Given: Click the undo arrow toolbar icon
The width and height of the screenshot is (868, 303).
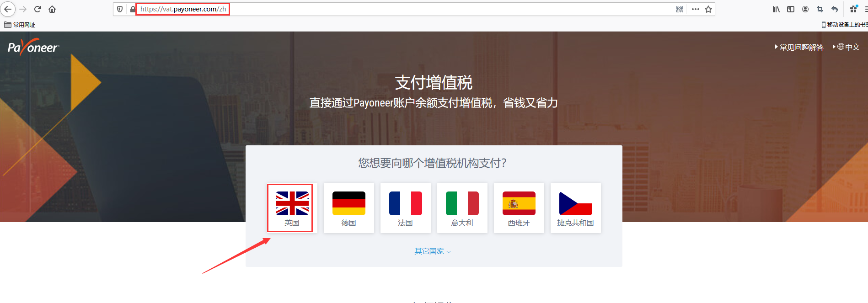Looking at the screenshot, I should click(x=835, y=9).
